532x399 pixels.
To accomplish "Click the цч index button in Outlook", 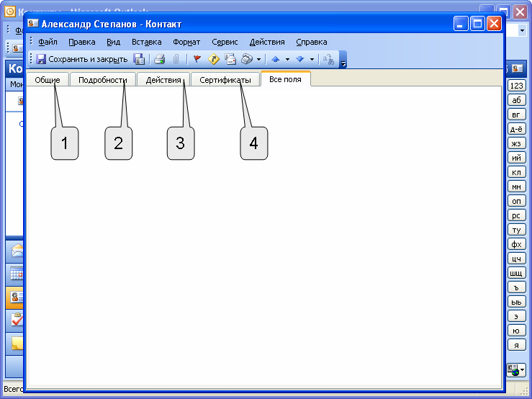I will pos(516,259).
